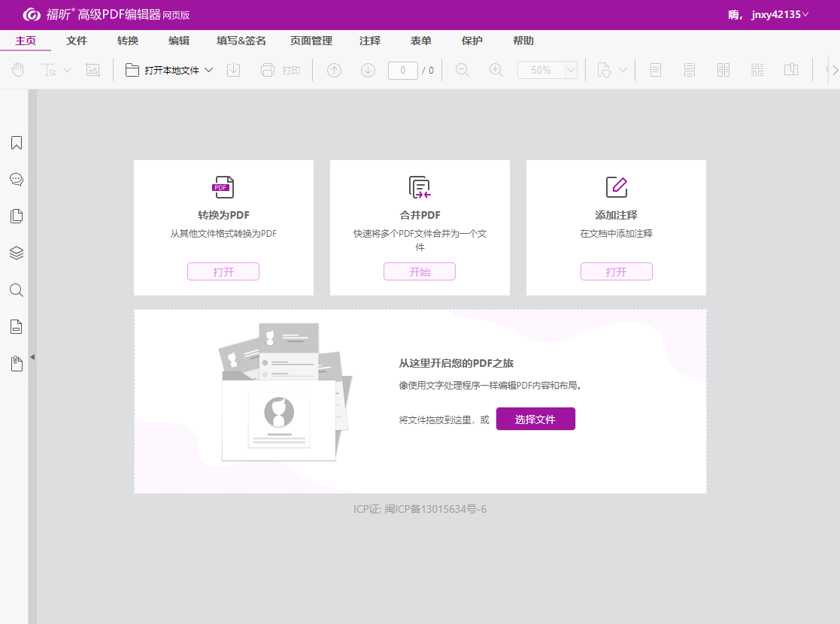Open the 50% zoom level dropdown
This screenshot has width=840, height=624.
pos(570,70)
